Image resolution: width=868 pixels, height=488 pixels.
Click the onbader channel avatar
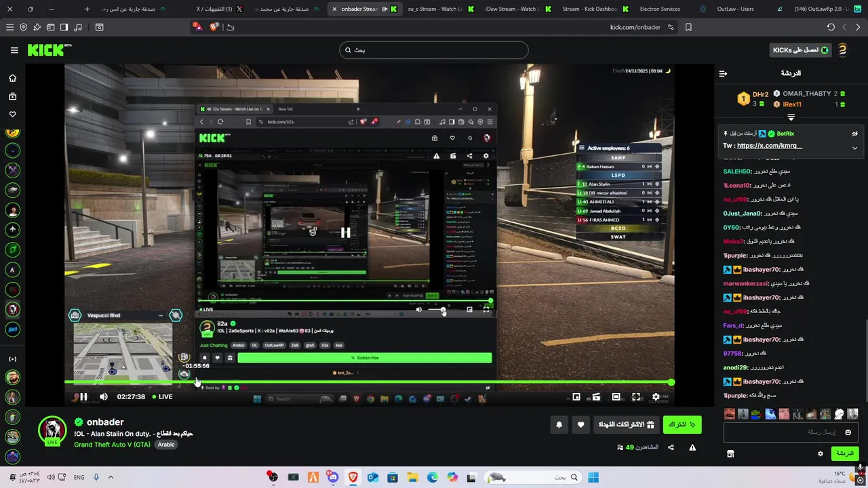tap(52, 432)
